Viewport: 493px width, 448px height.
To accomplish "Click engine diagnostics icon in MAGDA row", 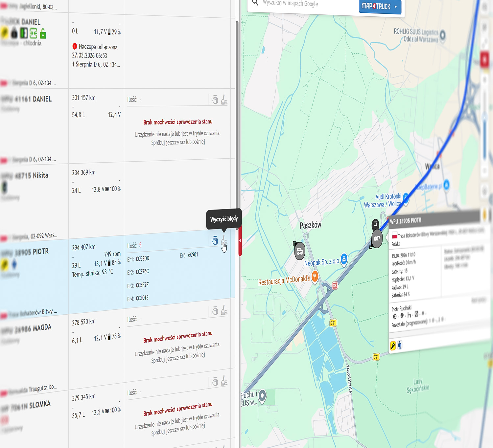I will tap(215, 311).
